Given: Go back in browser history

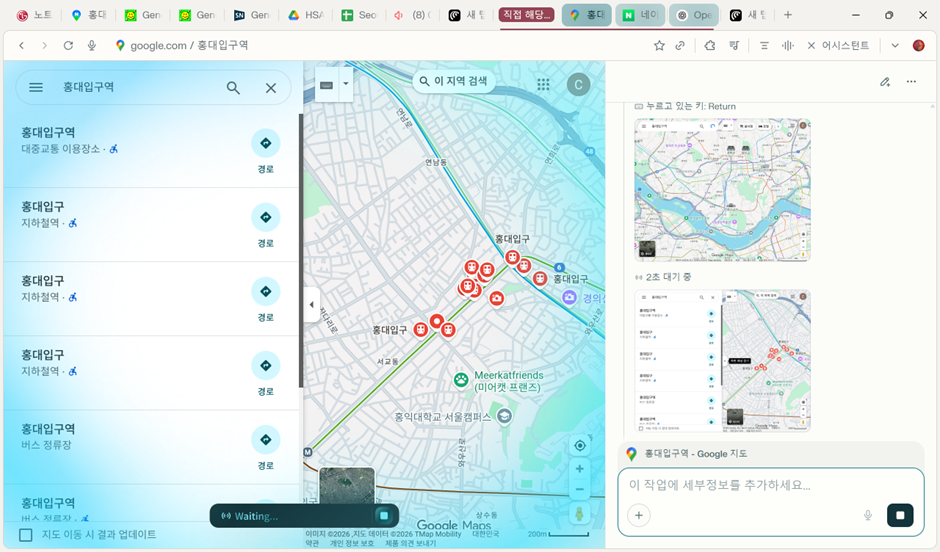Looking at the screenshot, I should click(x=22, y=46).
